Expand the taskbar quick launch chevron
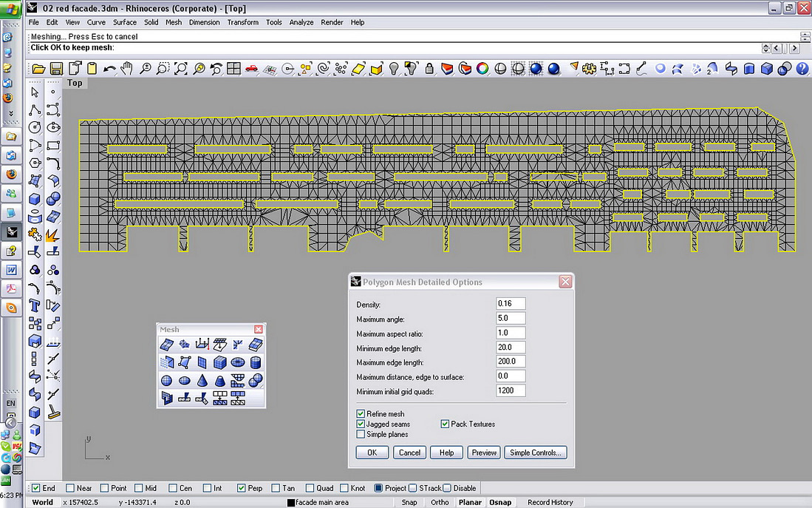812x508 pixels. coord(10,113)
